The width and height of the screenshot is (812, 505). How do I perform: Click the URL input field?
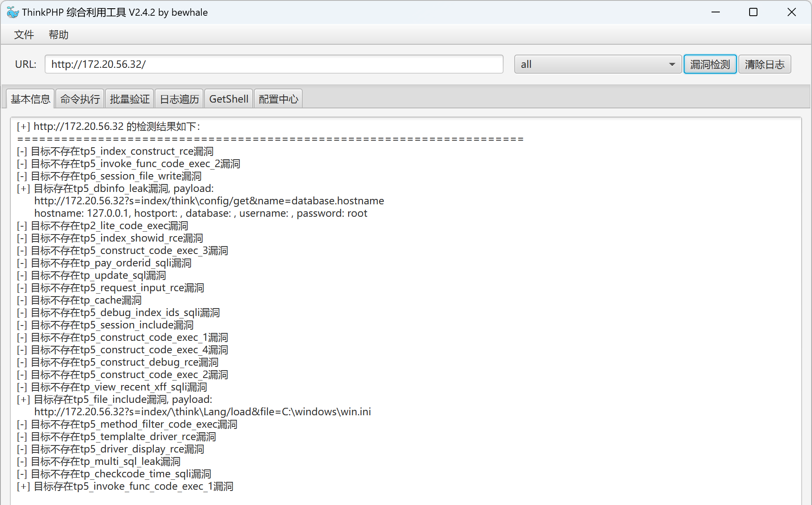[274, 64]
